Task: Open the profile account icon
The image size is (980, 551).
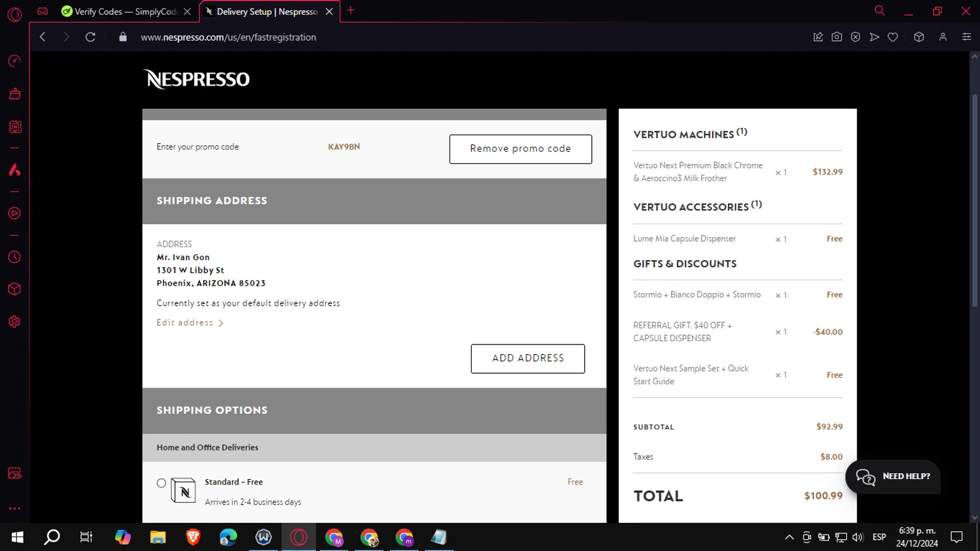Action: (943, 37)
